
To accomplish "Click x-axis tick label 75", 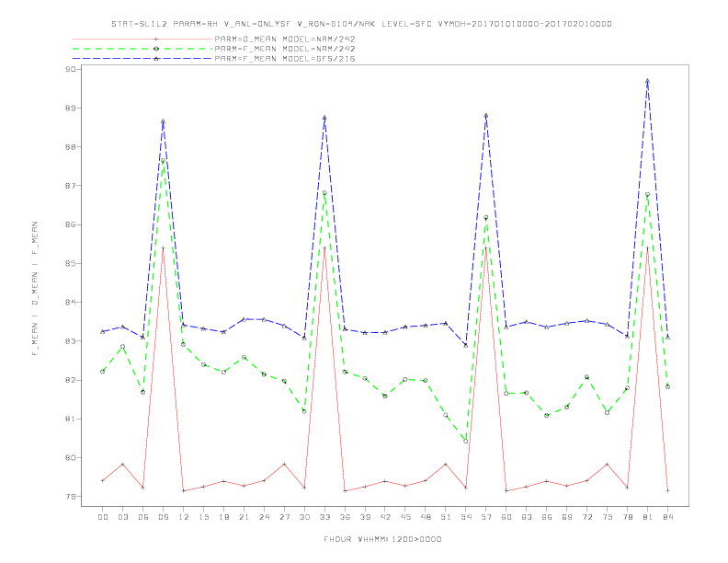I will point(608,517).
